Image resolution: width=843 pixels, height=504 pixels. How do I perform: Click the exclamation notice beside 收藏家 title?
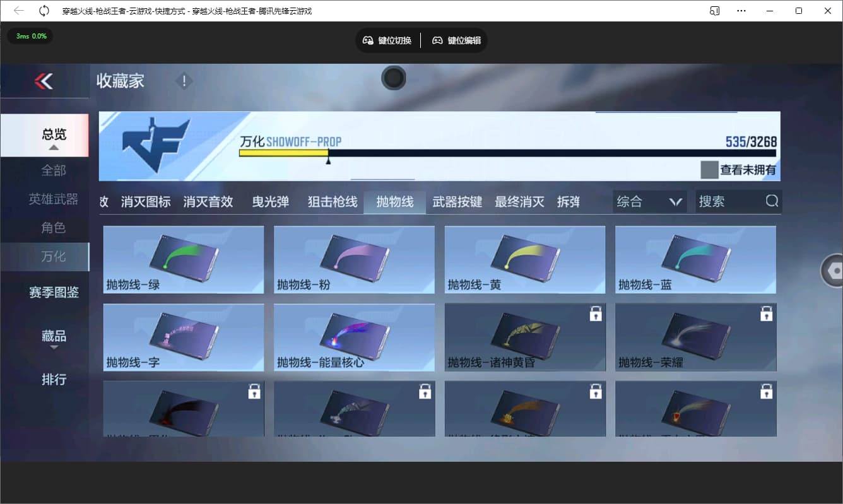coord(183,81)
